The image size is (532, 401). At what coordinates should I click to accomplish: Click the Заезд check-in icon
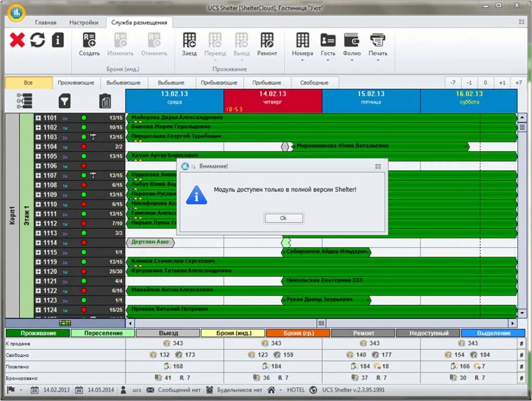tap(189, 44)
